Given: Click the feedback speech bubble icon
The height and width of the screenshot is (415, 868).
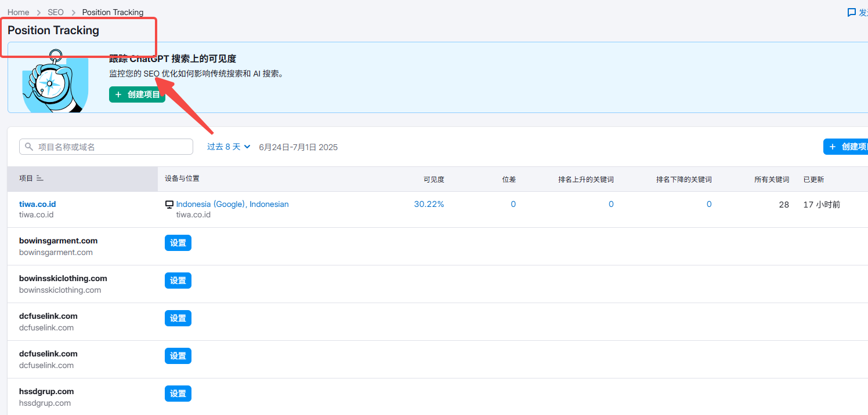Looking at the screenshot, I should (x=852, y=12).
